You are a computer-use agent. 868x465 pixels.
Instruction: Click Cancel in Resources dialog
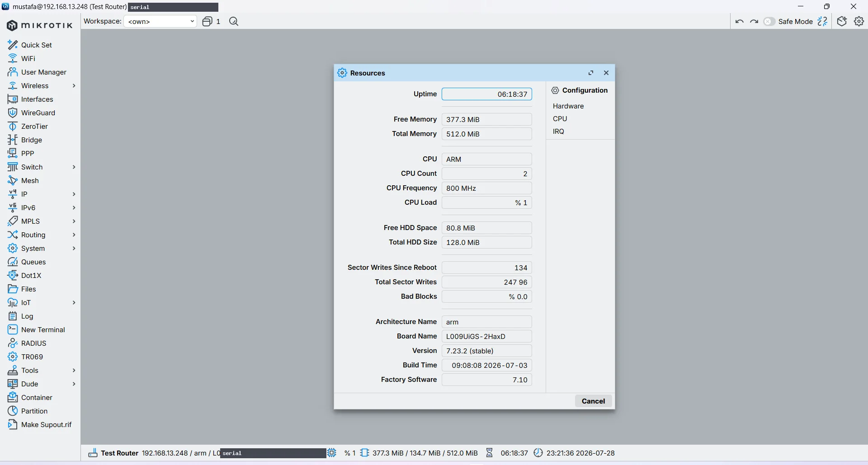pos(593,401)
